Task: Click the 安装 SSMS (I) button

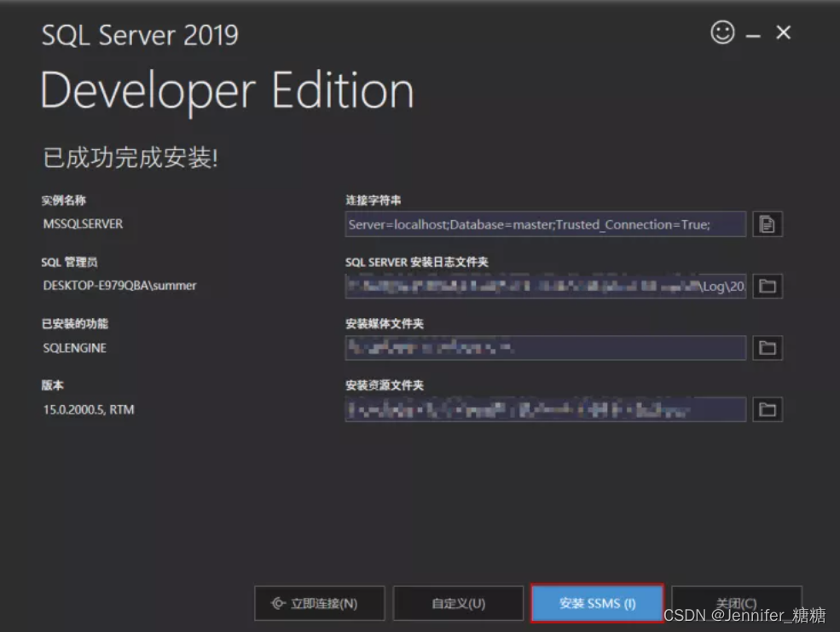Action: [596, 603]
